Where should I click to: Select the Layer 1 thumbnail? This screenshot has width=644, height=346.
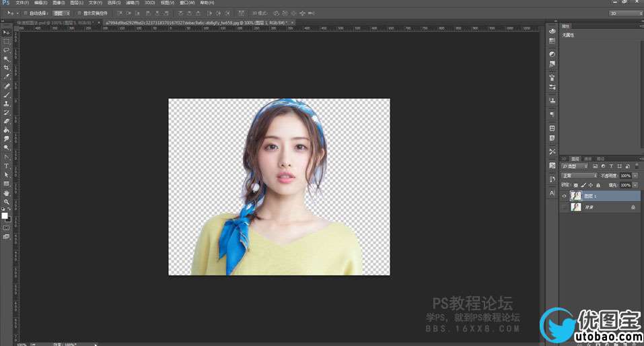[576, 196]
